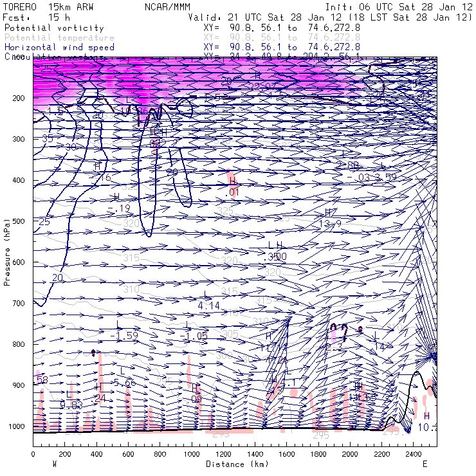Select the gray XY coordinates beside 'Potential temperature'
Image resolution: width=476 pixels, height=476 pixels.
point(282,38)
